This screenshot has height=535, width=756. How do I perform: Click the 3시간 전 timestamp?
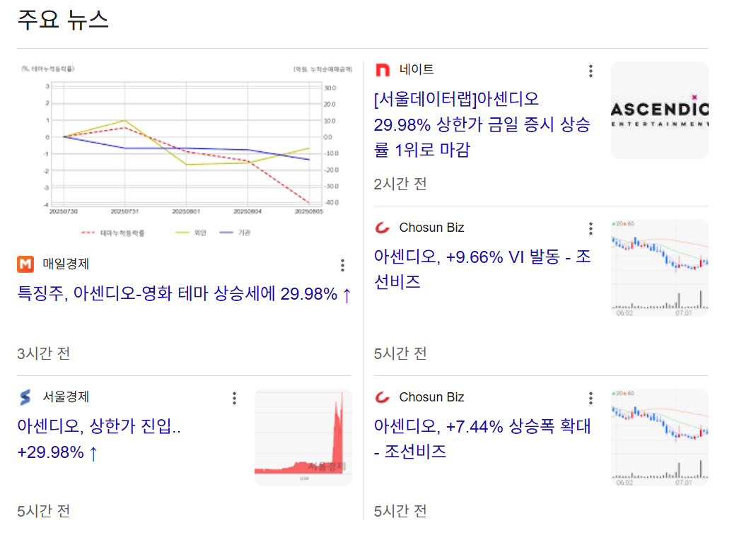pos(44,353)
